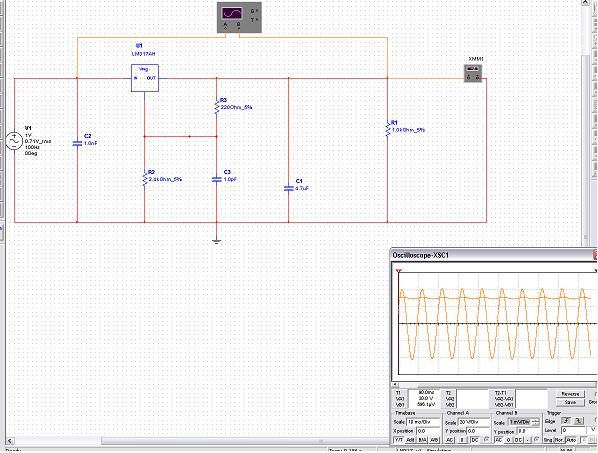
Task: Click the Save button on oscilloscope
Action: 570,402
